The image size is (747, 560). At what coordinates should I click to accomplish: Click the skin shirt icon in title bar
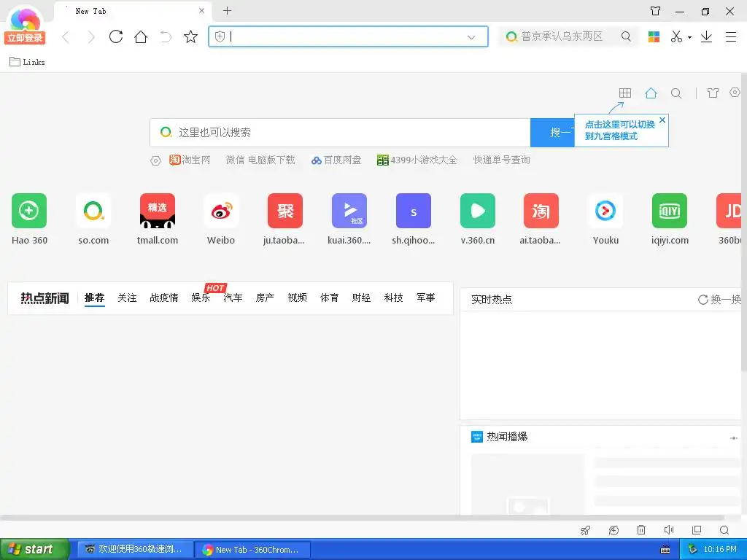(x=656, y=11)
